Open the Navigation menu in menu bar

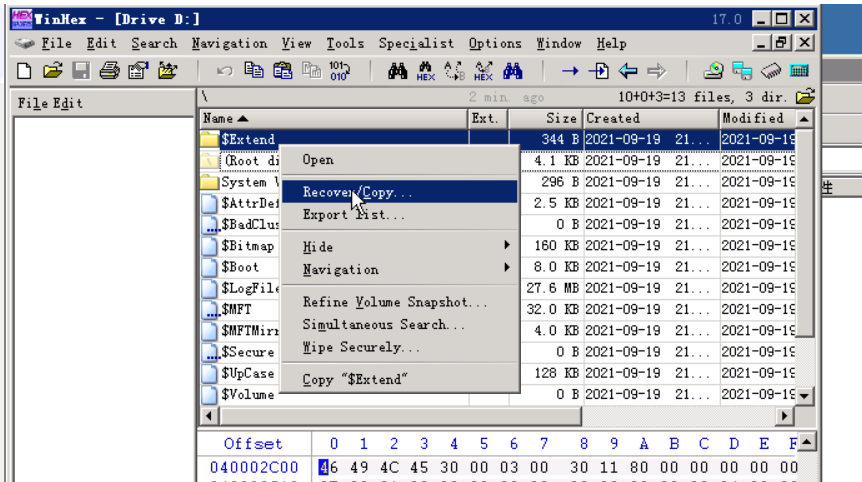pyautogui.click(x=229, y=43)
